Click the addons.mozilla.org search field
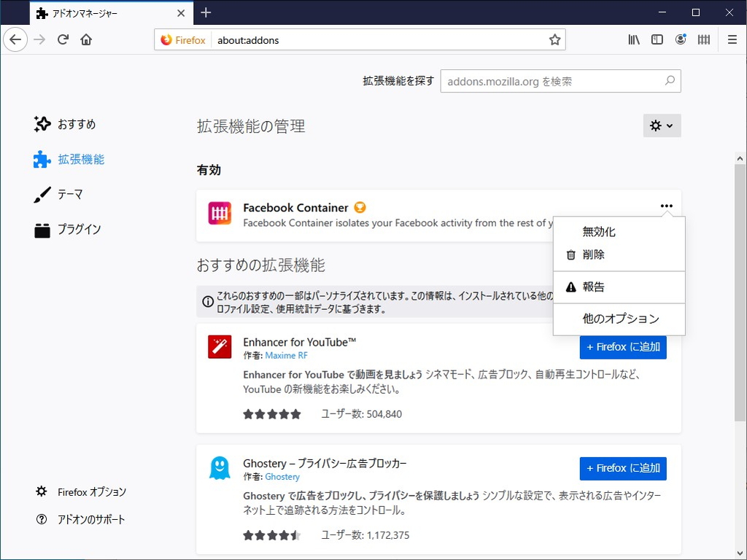The image size is (747, 560). coord(560,81)
